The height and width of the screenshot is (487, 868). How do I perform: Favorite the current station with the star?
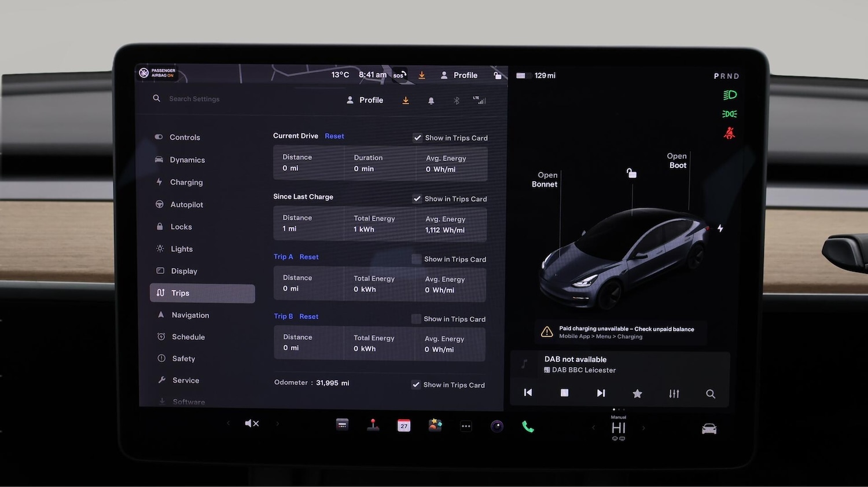pyautogui.click(x=637, y=393)
